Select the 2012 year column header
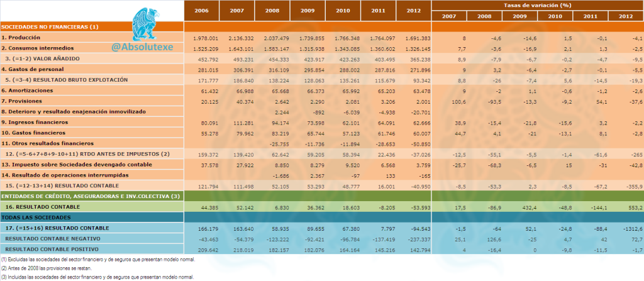Image resolution: width=644 pixels, height=281 pixels. tap(414, 11)
